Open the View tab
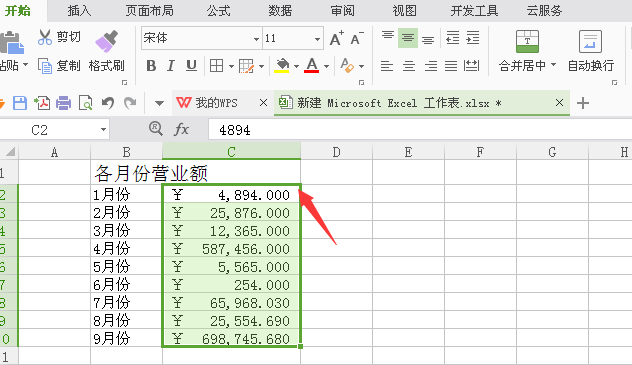The height and width of the screenshot is (365, 632). point(405,10)
